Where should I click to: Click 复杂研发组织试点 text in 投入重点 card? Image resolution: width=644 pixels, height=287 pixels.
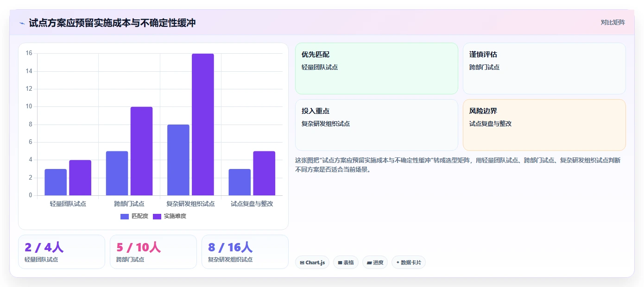pyautogui.click(x=326, y=124)
